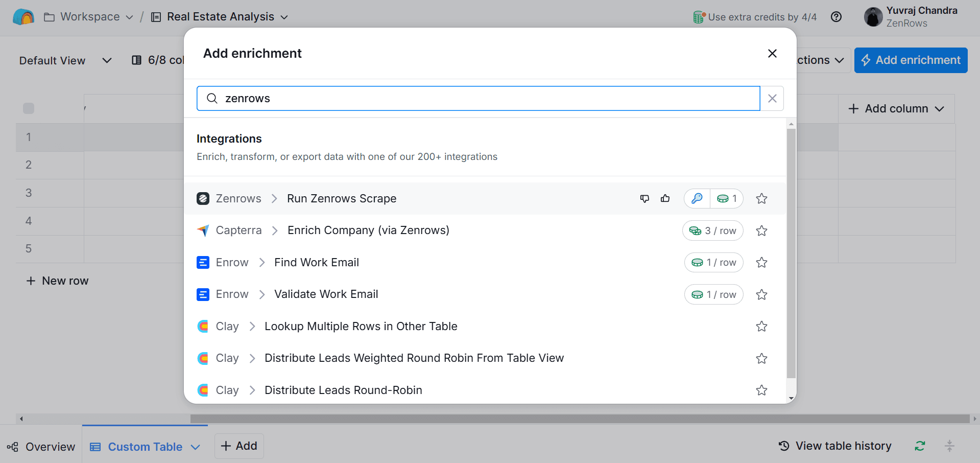The image size is (980, 463).
Task: Focus the enrichment search field
Action: 478,98
